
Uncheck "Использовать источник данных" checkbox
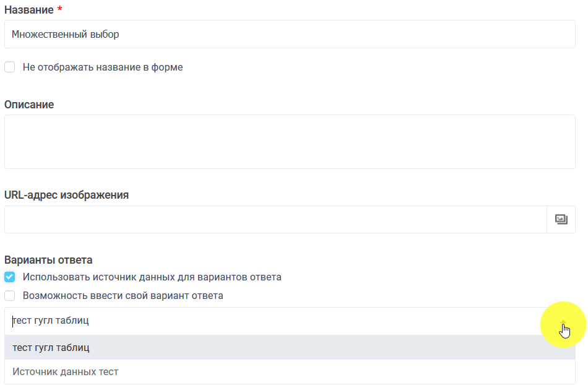(x=10, y=277)
